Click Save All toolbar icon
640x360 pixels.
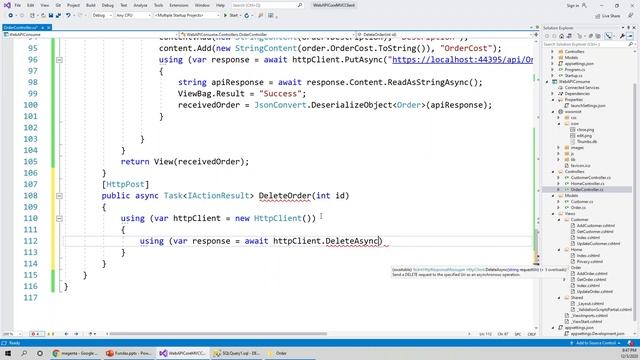click(58, 16)
